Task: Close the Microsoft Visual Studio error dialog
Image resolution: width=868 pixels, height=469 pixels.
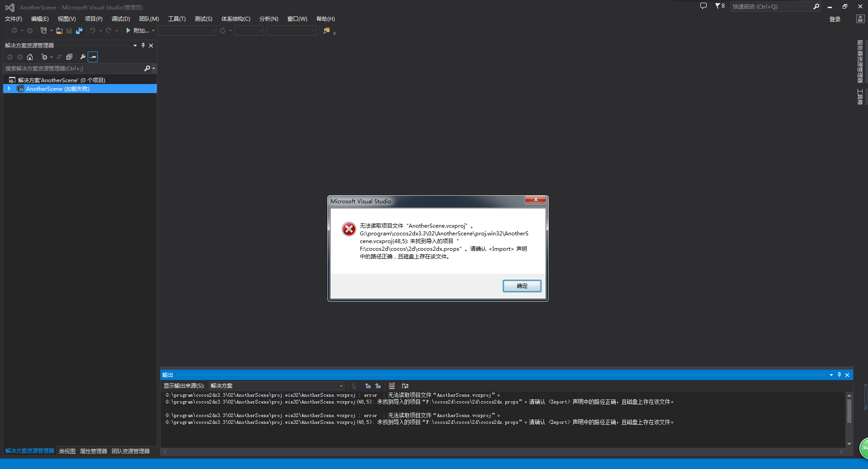Action: [536, 200]
